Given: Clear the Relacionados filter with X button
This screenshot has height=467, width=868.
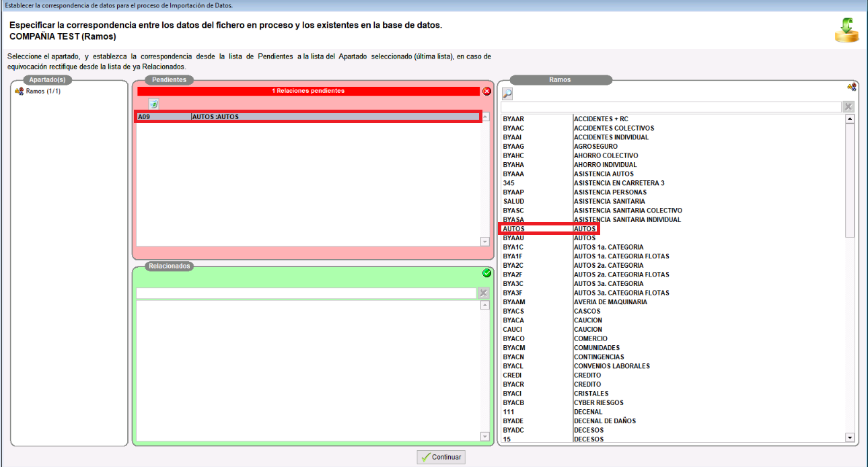Looking at the screenshot, I should [x=483, y=293].
